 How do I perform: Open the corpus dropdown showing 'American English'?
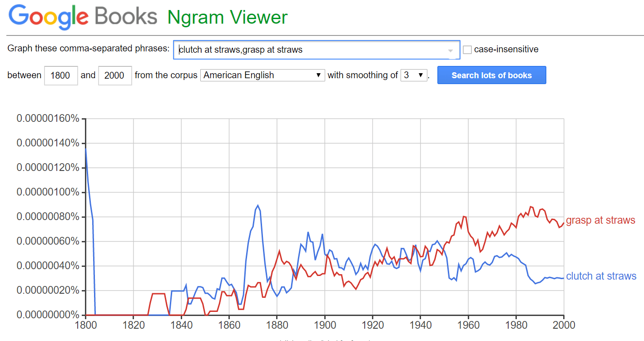tap(263, 75)
